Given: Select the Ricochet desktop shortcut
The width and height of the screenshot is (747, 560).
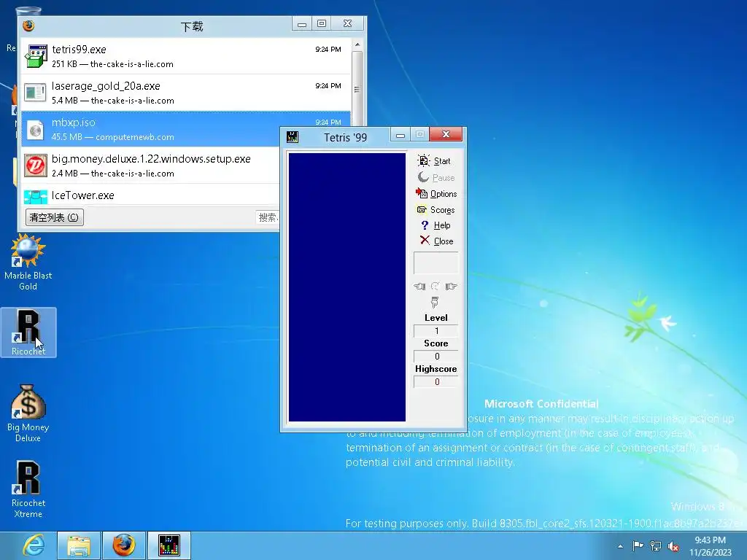Looking at the screenshot, I should coord(28,332).
